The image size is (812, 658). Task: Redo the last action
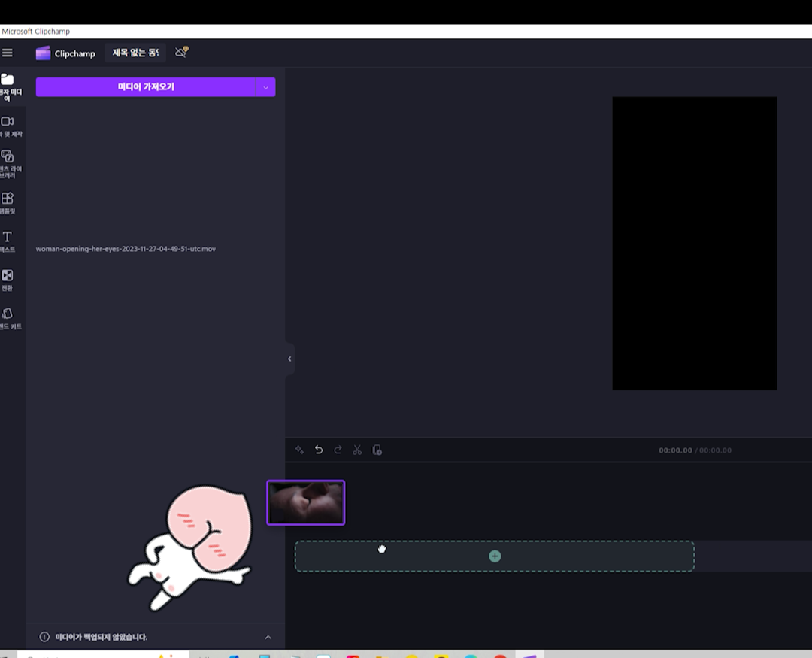pos(338,450)
